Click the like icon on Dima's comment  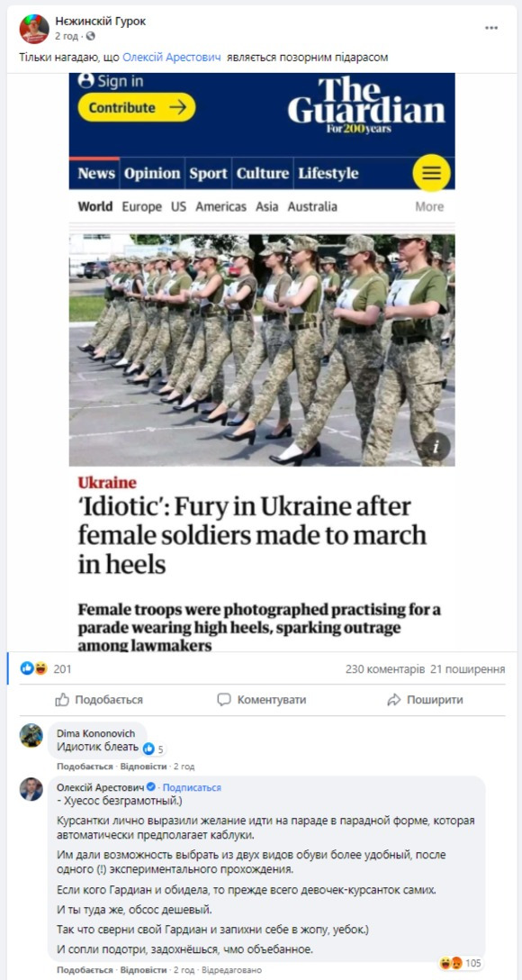148,749
